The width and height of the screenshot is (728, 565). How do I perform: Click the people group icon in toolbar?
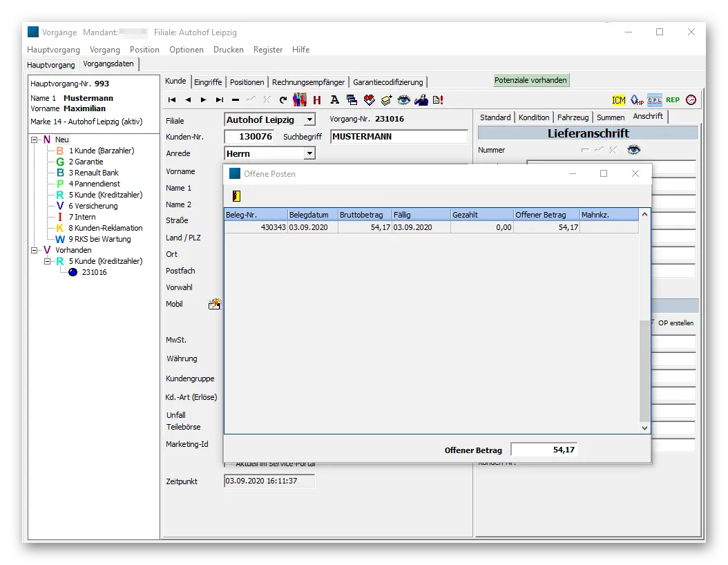[x=300, y=100]
